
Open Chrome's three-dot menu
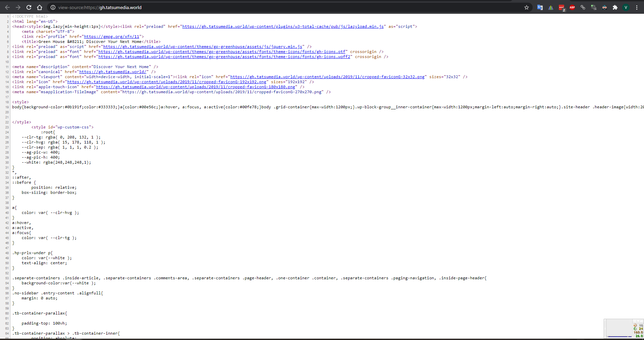[x=637, y=7]
